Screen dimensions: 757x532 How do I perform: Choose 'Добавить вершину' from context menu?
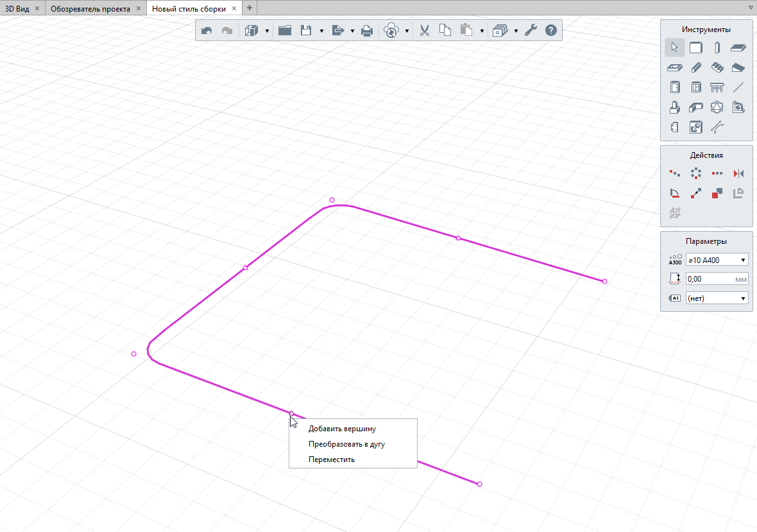[342, 429]
